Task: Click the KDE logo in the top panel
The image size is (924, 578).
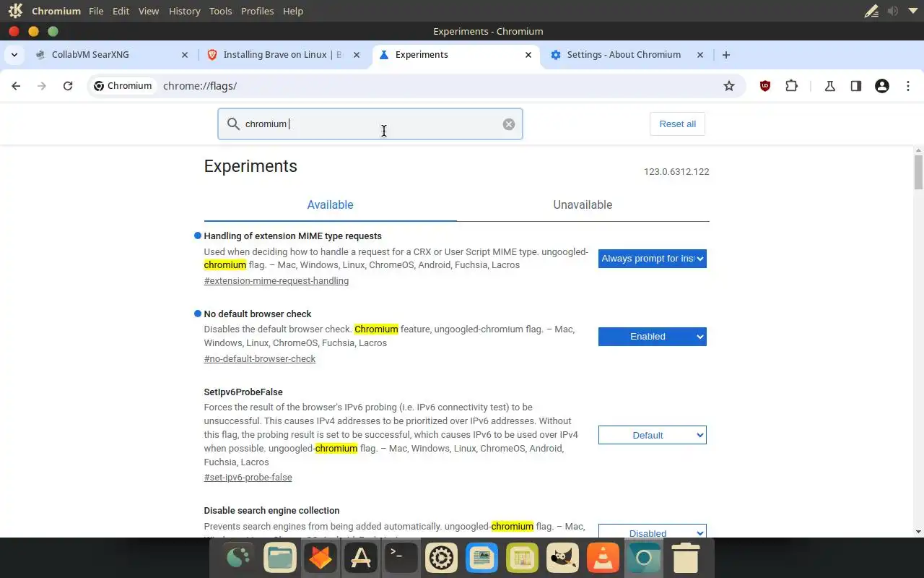Action: (x=15, y=11)
